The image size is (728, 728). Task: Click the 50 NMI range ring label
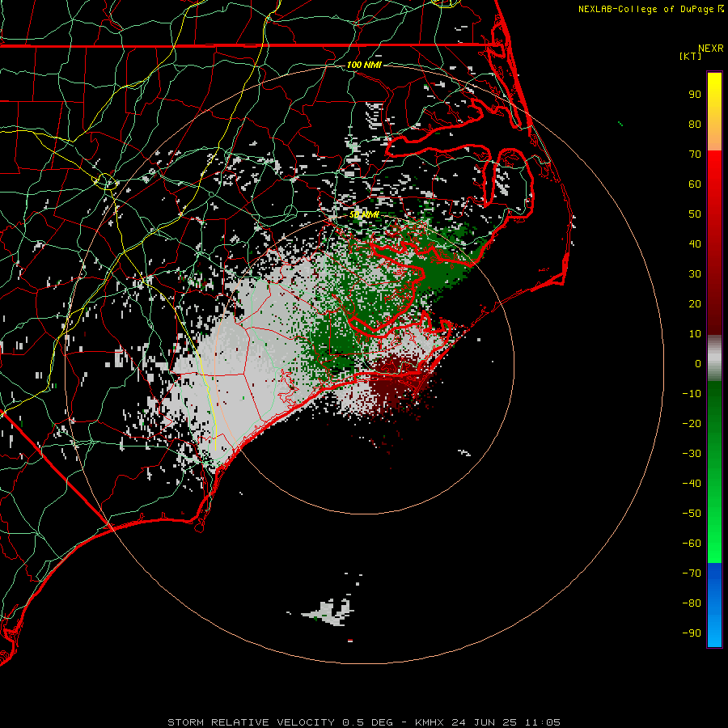[x=365, y=215]
